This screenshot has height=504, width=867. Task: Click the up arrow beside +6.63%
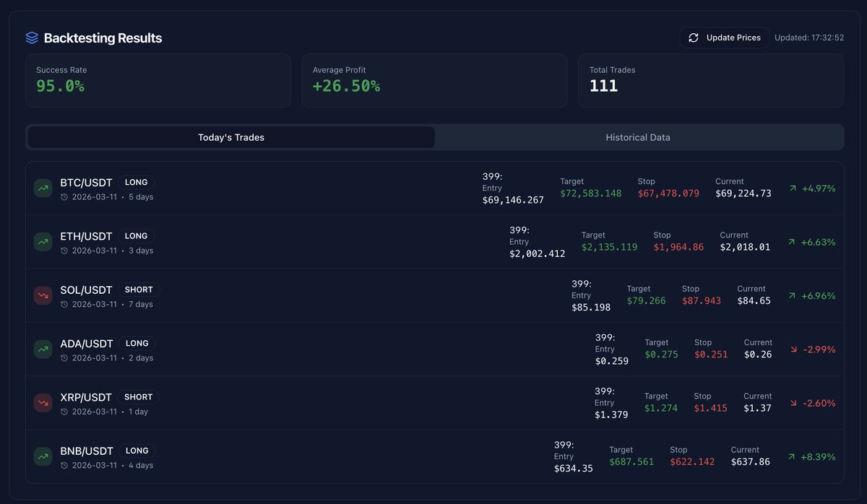(x=793, y=242)
